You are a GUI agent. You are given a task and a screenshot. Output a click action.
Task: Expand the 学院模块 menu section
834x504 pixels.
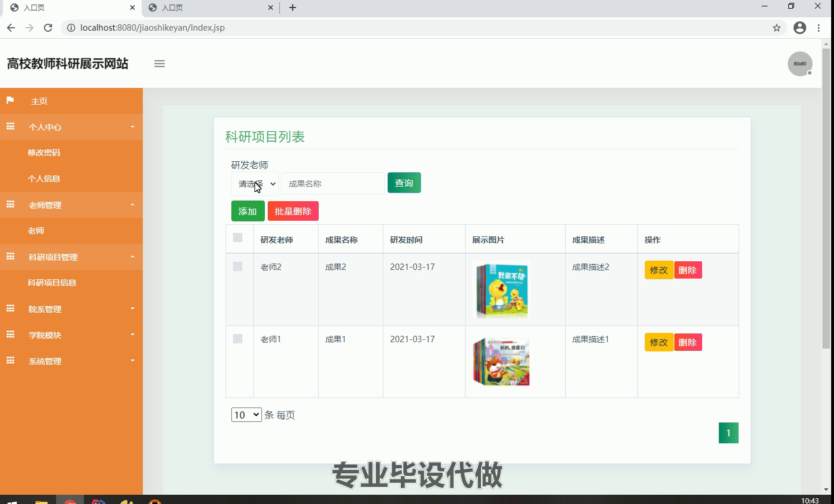click(71, 335)
